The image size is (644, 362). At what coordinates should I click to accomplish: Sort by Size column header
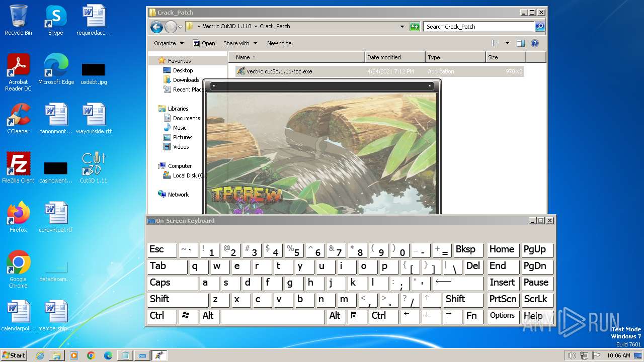pyautogui.click(x=506, y=57)
